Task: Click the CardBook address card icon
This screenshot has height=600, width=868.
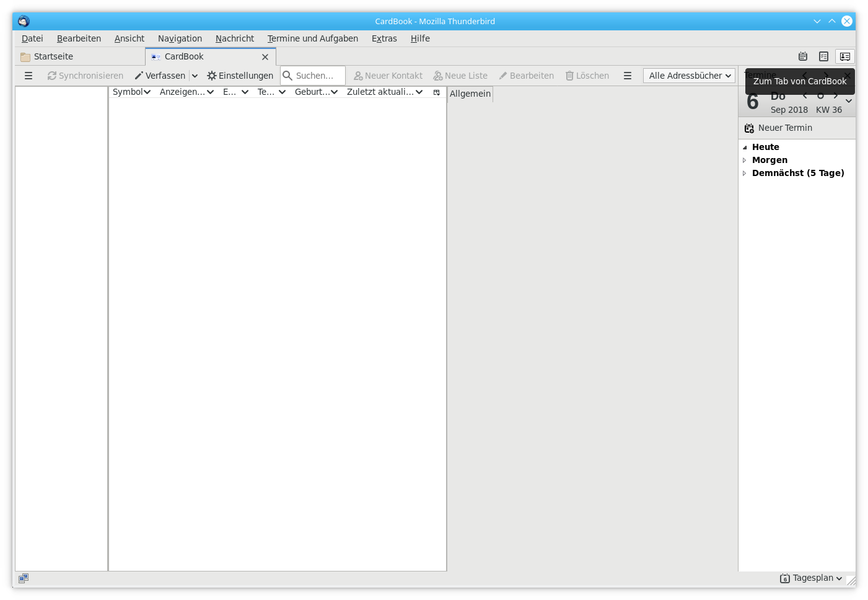Action: click(845, 56)
